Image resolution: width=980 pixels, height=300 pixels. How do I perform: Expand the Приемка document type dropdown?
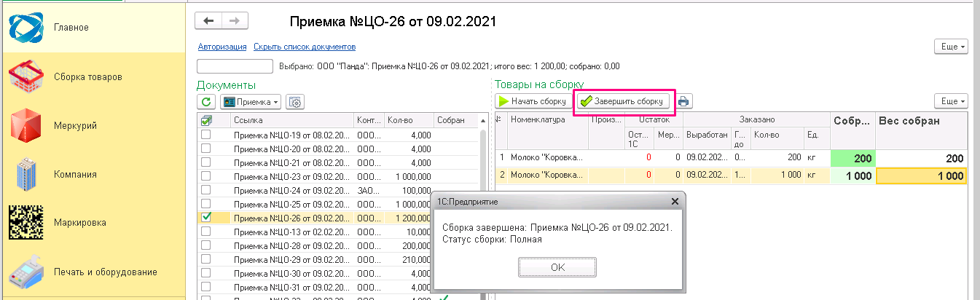click(x=251, y=103)
